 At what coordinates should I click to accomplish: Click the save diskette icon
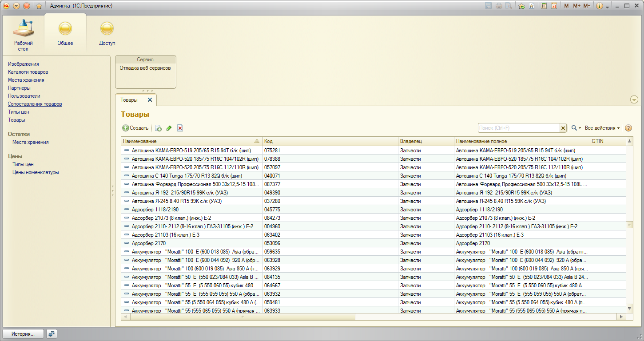(489, 6)
